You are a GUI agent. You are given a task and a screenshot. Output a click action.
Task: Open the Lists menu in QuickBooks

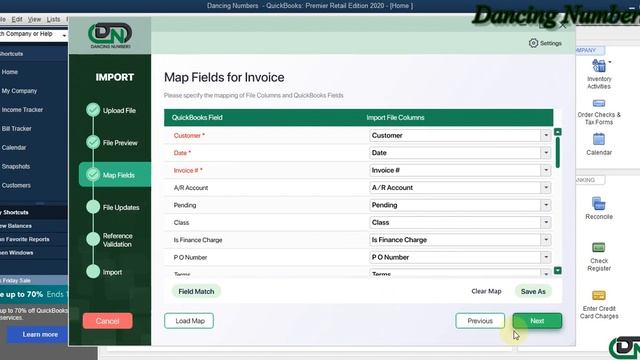(53, 19)
